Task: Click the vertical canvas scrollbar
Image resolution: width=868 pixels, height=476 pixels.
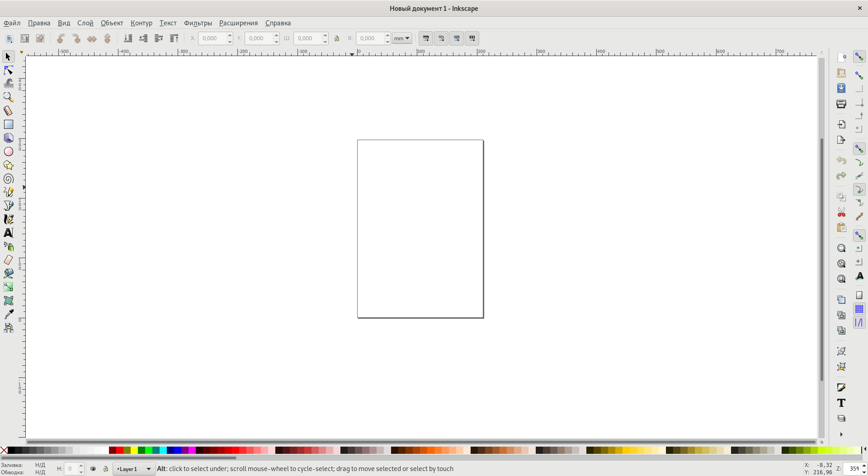Action: point(821,259)
